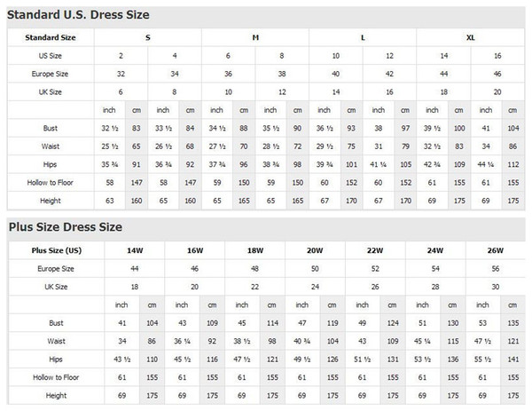Select the '26W' plus size column
Image resolution: width=532 pixels, height=411 pixels.
497,249
